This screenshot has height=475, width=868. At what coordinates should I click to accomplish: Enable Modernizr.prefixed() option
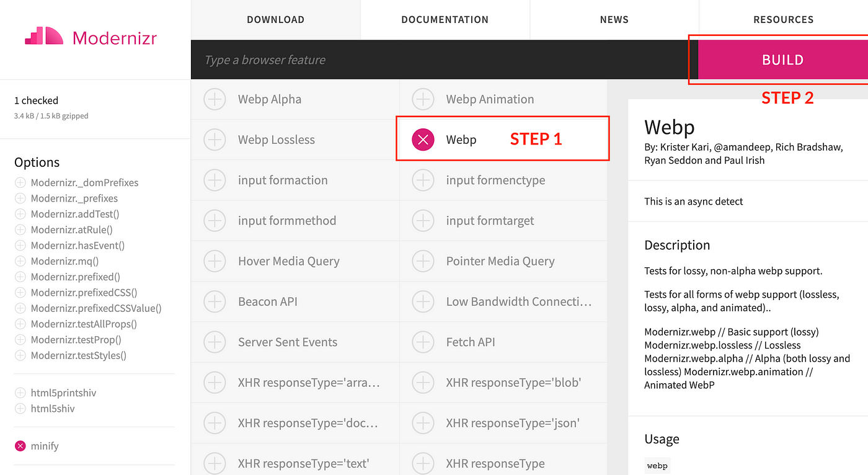(x=20, y=277)
